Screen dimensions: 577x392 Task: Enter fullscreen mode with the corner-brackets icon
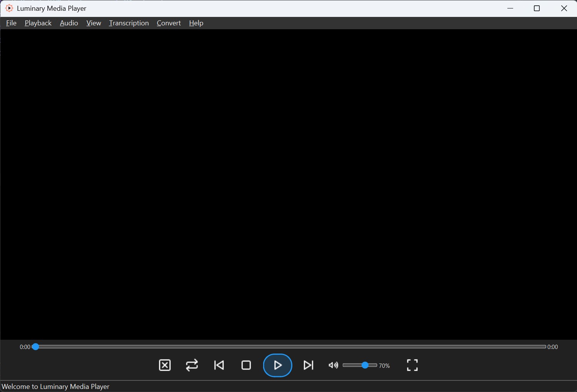[x=412, y=365]
